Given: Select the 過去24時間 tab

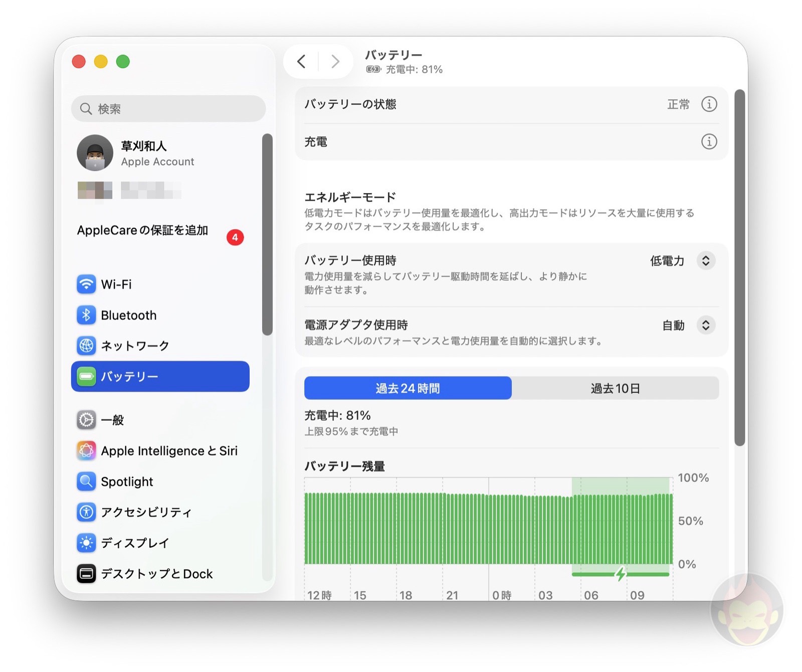Looking at the screenshot, I should 407,388.
